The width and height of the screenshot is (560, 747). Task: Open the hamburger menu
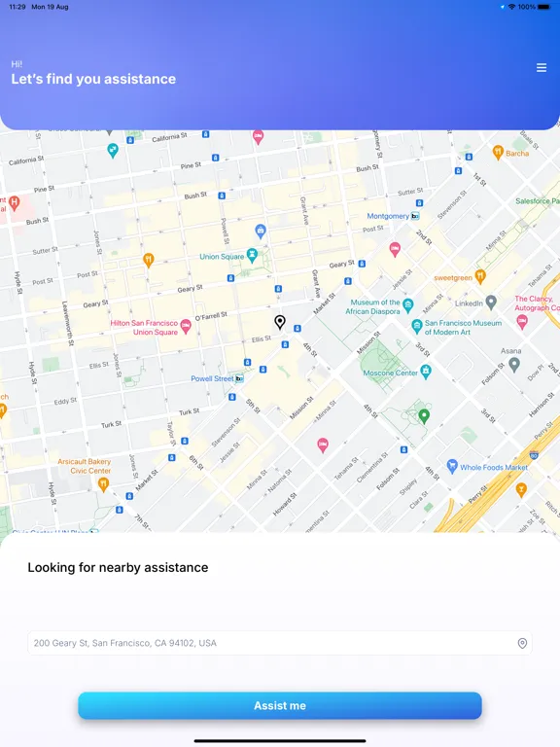click(541, 68)
